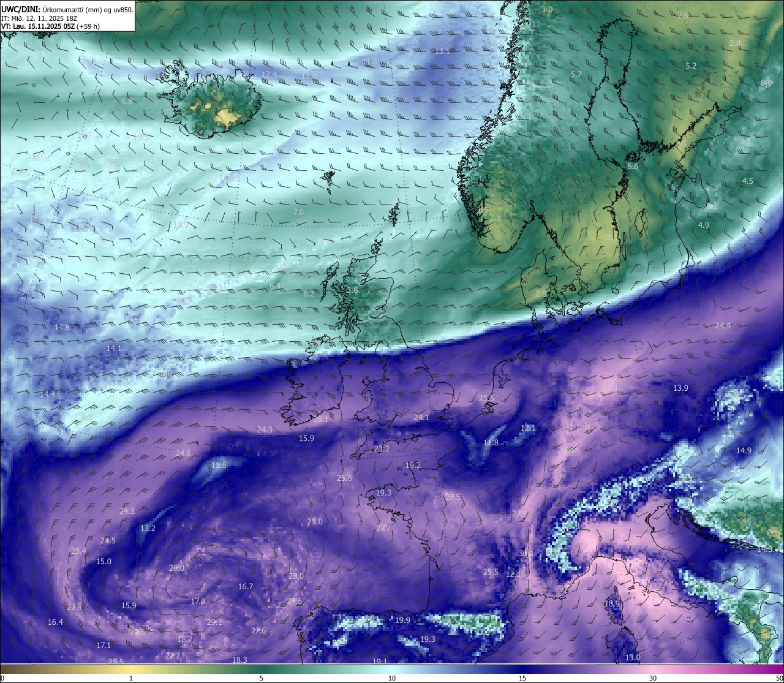Click the '0' label on the color scale
This screenshot has width=784, height=683.
click(x=2, y=678)
